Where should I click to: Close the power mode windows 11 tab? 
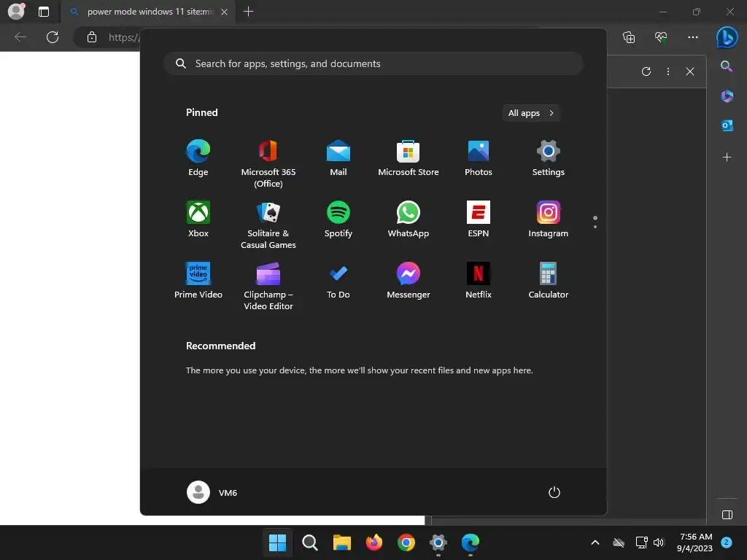point(225,12)
